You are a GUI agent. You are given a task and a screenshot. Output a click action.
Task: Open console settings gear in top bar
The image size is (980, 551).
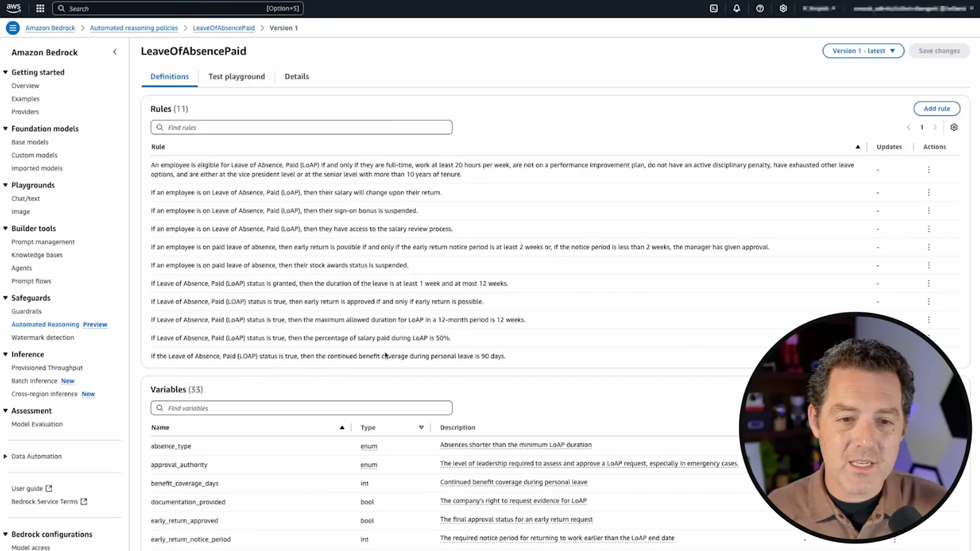pyautogui.click(x=783, y=9)
